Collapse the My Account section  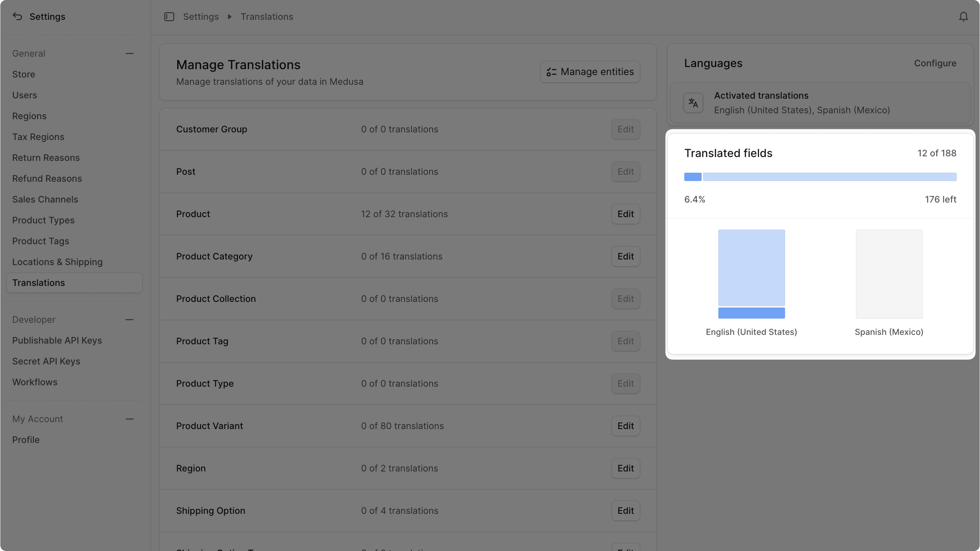pos(129,419)
